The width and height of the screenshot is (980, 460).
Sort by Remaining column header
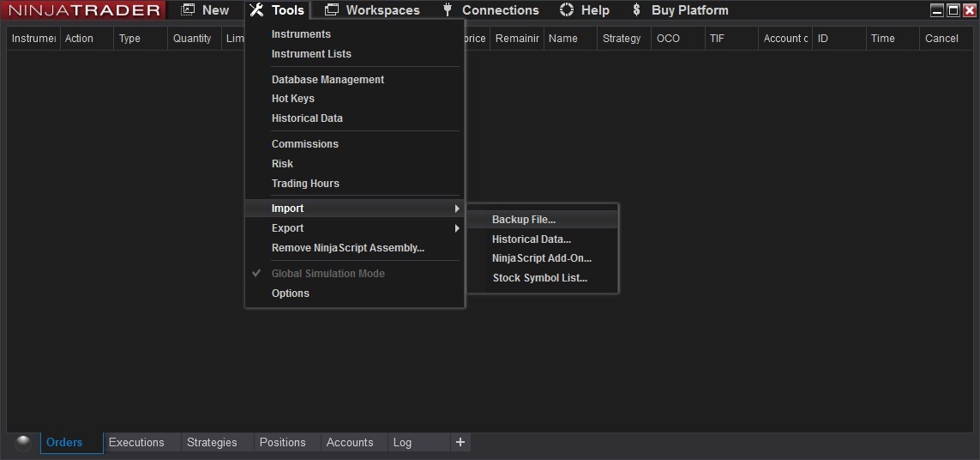517,38
